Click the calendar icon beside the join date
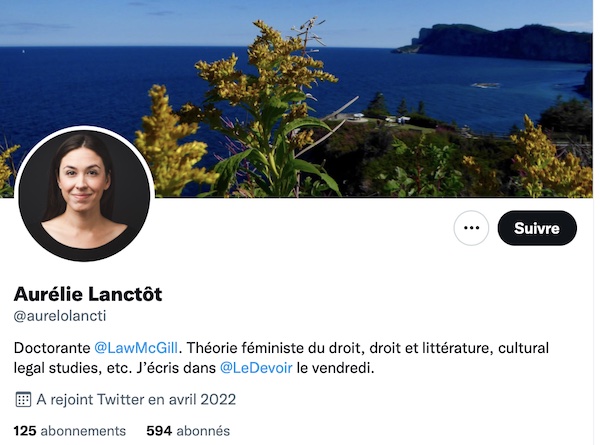The width and height of the screenshot is (600, 445). 23,399
